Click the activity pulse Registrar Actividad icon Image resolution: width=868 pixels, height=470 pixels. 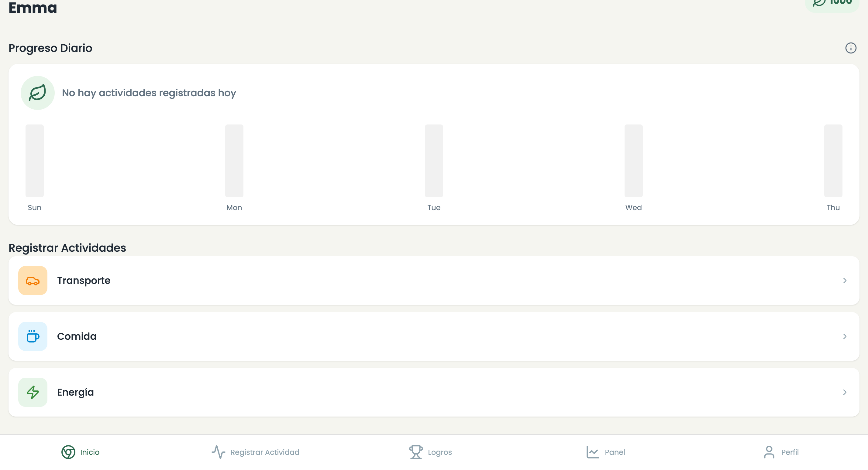218,452
